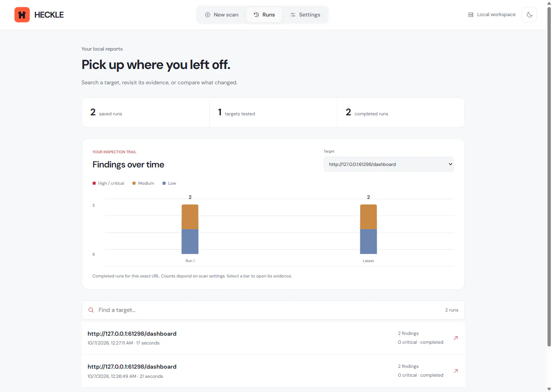Screen dimensions: 552x392
Task: Open the New scan tab
Action: point(222,15)
